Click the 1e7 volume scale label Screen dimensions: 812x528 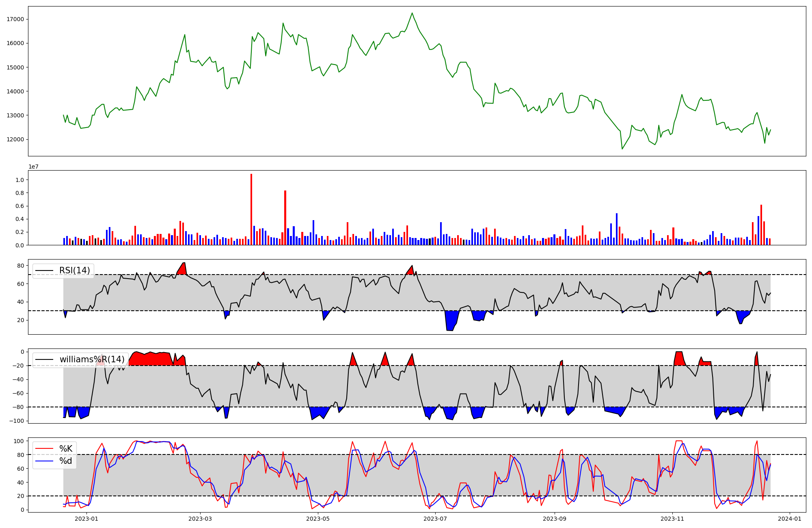pyautogui.click(x=33, y=167)
